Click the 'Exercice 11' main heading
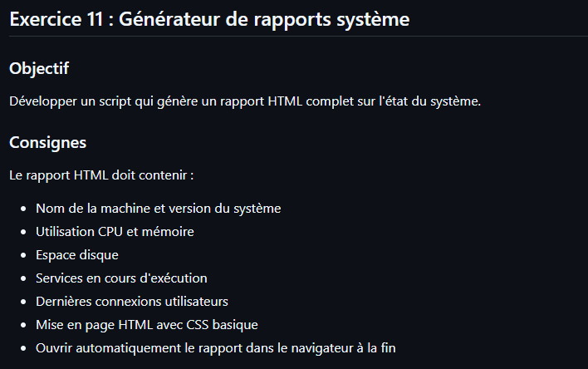588x369 pixels. click(x=209, y=19)
